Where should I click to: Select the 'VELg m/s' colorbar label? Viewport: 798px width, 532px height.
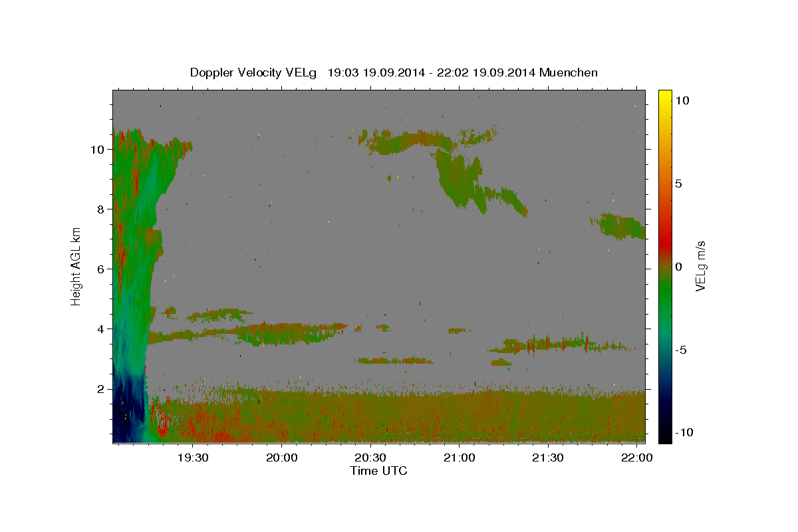coord(700,267)
